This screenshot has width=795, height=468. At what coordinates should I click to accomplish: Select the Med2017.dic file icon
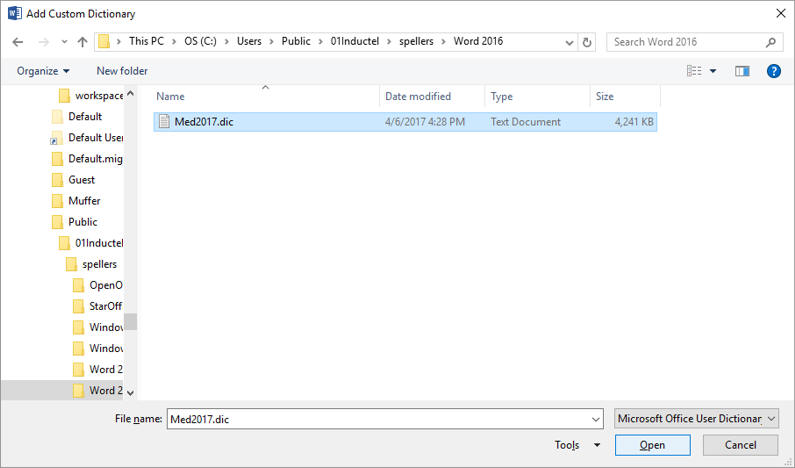[x=164, y=122]
